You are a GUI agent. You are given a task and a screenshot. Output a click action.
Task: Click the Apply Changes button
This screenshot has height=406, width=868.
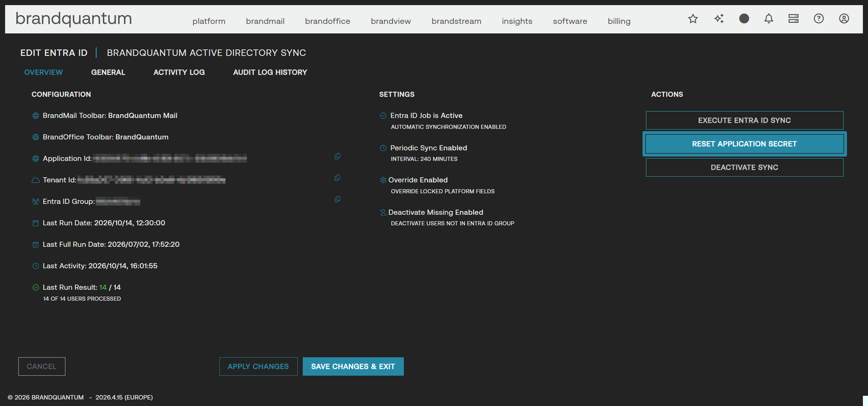(x=258, y=366)
